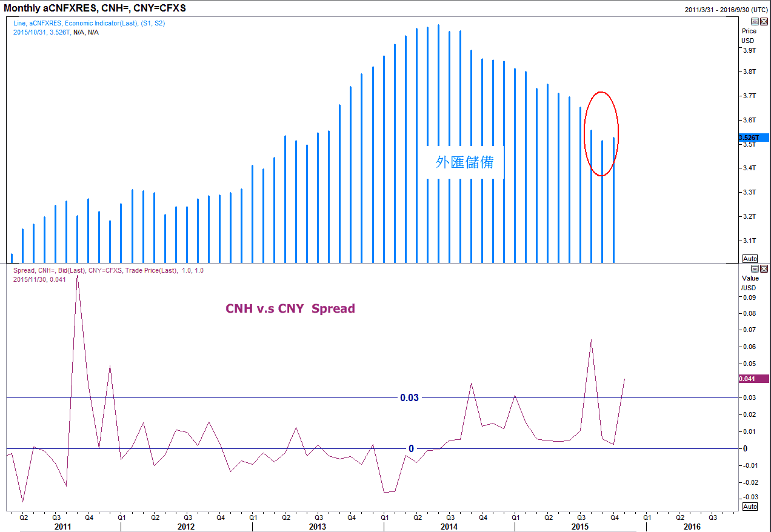
Task: Select the CNH v.s CNY Spread annotation
Action: click(x=290, y=308)
